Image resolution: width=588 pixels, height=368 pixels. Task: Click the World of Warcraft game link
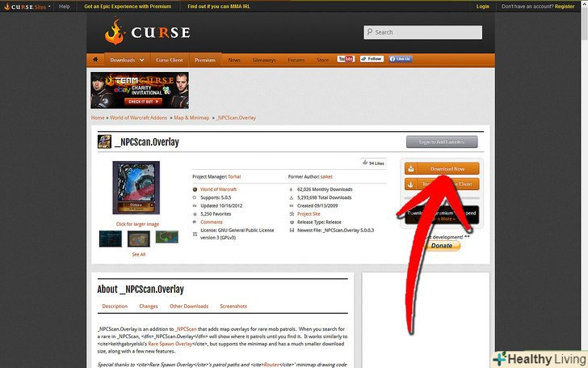click(218, 189)
